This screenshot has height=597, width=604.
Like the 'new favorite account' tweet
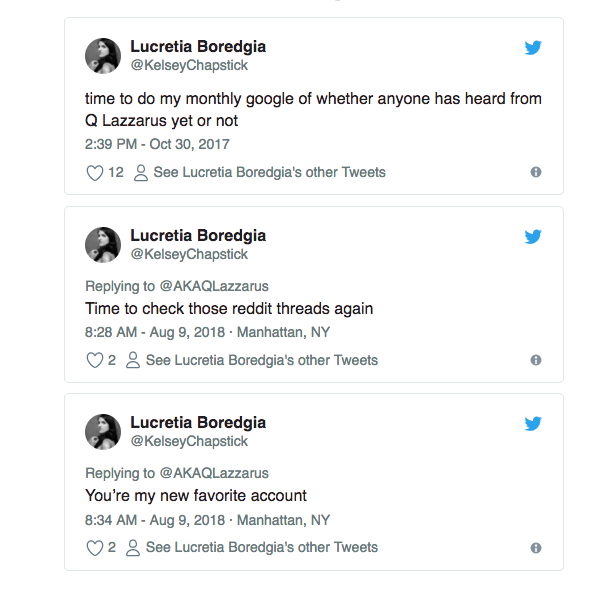[96, 547]
